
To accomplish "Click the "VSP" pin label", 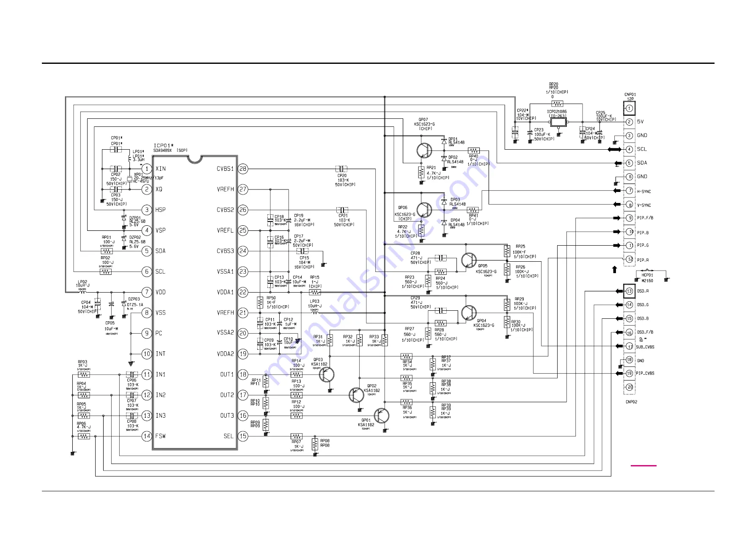I will 161,230.
